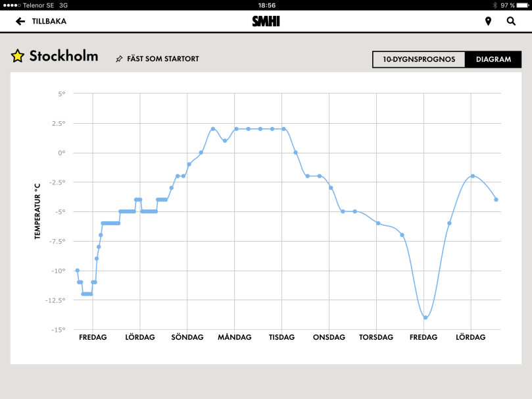
Task: Tap the TISDAG day label on the axis
Action: tap(281, 337)
